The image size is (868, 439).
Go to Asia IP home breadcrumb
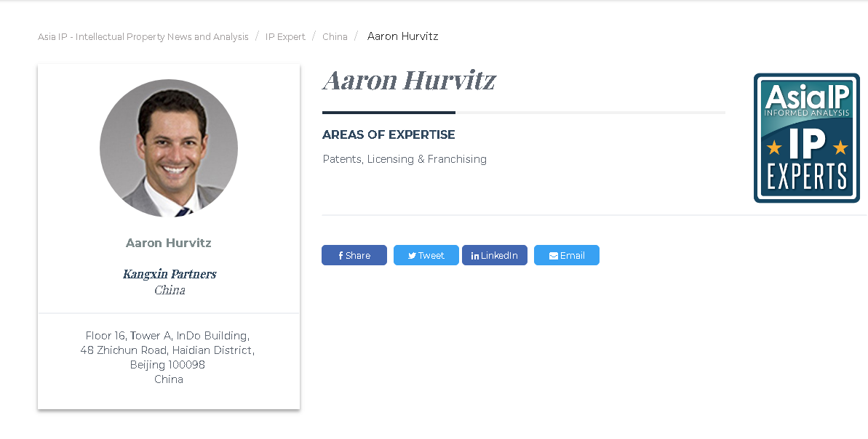[143, 36]
